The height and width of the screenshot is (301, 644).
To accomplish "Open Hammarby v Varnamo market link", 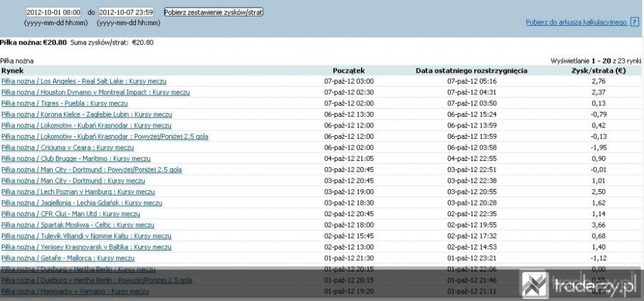I will 75,292.
